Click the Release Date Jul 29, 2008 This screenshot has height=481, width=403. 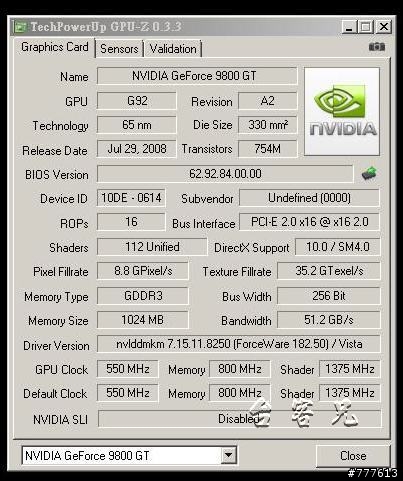(137, 149)
